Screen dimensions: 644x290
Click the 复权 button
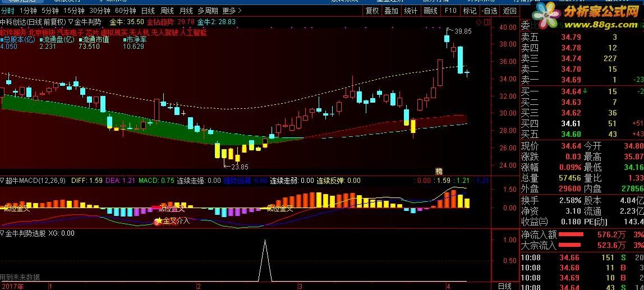[x=372, y=11]
